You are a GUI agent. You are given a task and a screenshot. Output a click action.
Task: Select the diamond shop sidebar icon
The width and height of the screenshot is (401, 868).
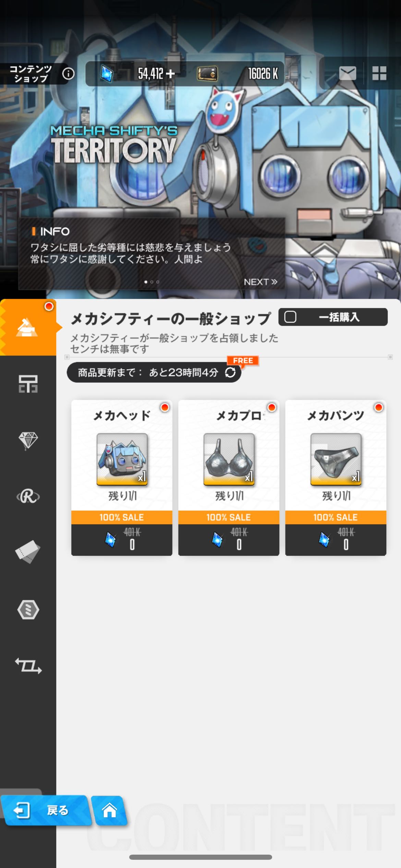(x=28, y=441)
